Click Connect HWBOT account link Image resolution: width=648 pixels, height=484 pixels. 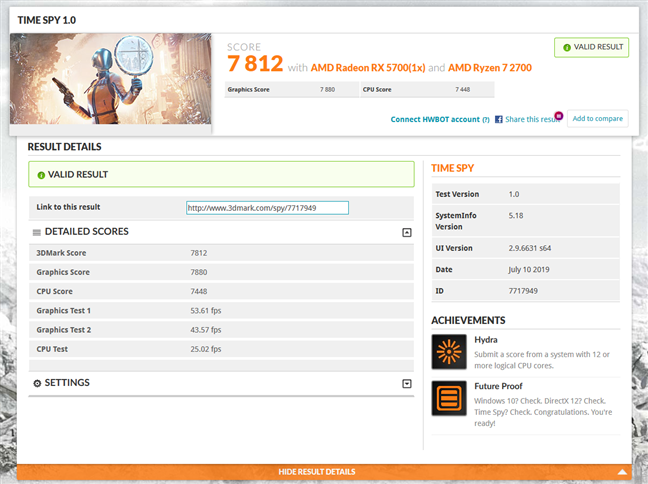(x=435, y=119)
